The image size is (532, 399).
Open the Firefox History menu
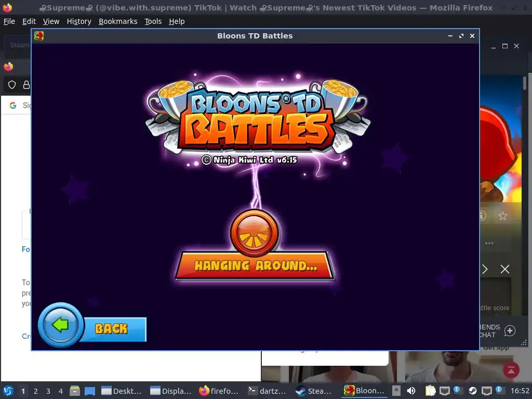pos(79,21)
